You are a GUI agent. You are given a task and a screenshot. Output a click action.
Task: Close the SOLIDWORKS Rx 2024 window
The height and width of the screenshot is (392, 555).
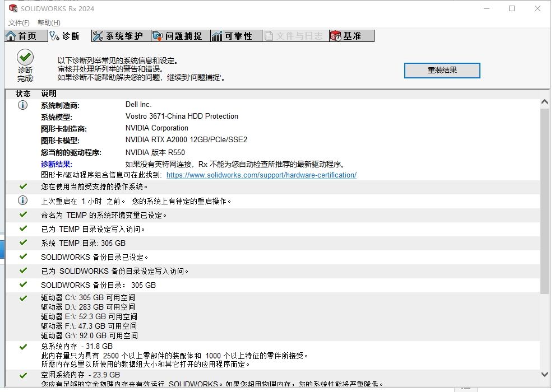click(x=537, y=8)
